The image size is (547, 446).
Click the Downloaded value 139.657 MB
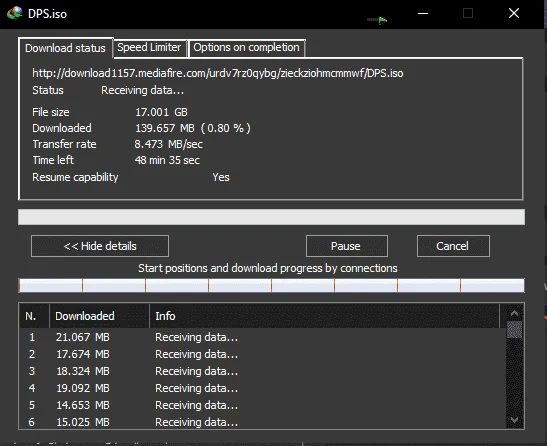click(x=193, y=128)
